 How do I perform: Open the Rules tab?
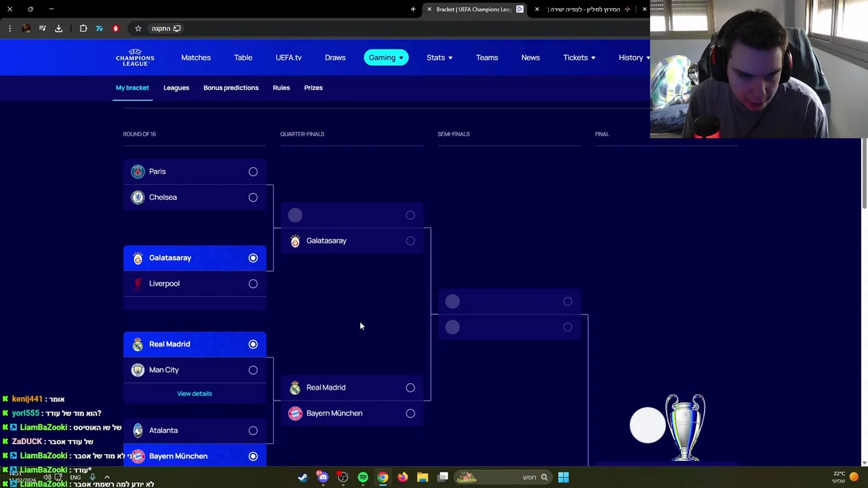pos(281,88)
